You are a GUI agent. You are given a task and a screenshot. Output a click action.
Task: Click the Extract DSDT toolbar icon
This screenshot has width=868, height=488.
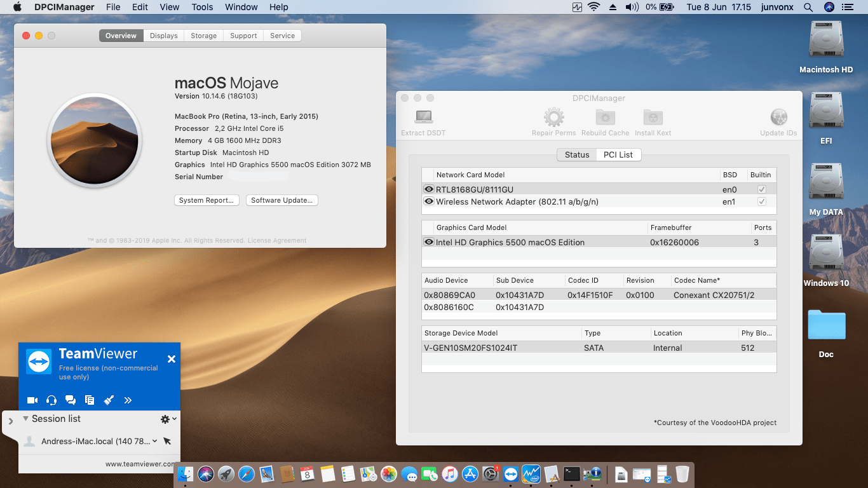[x=423, y=118]
